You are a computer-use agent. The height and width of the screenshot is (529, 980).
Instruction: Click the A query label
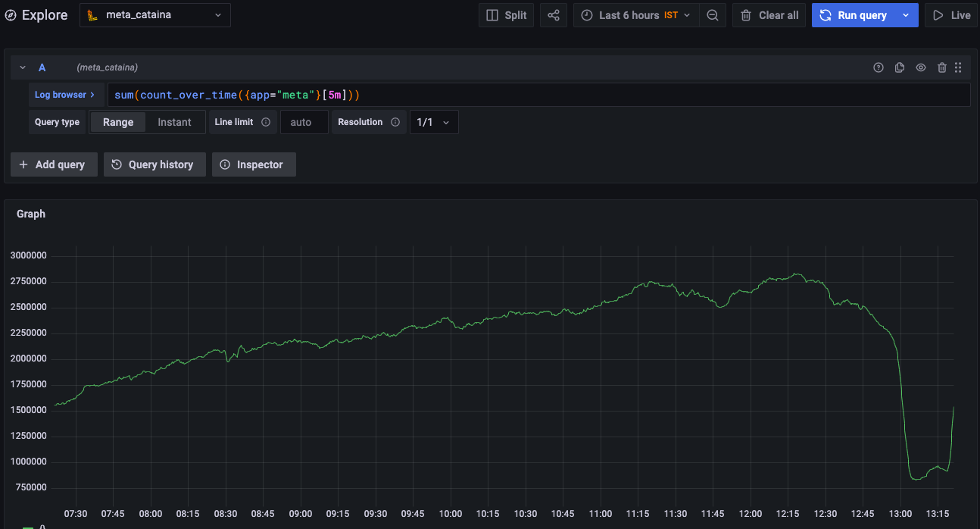pyautogui.click(x=42, y=67)
